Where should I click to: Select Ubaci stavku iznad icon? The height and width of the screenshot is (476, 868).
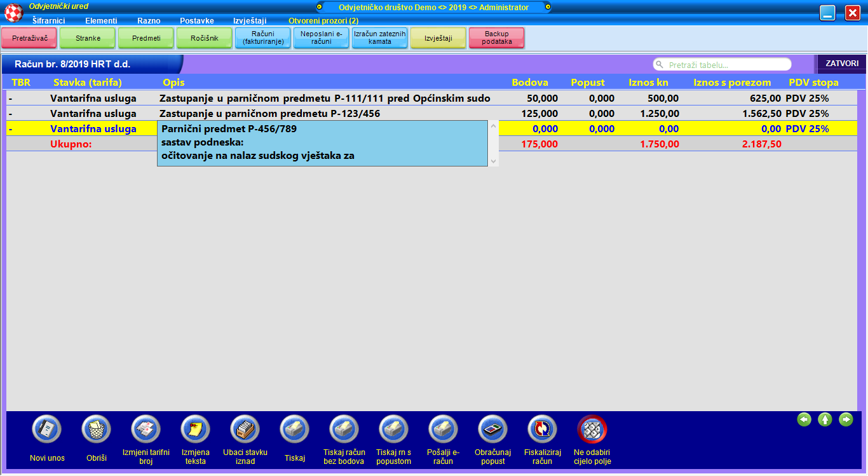[x=245, y=430]
